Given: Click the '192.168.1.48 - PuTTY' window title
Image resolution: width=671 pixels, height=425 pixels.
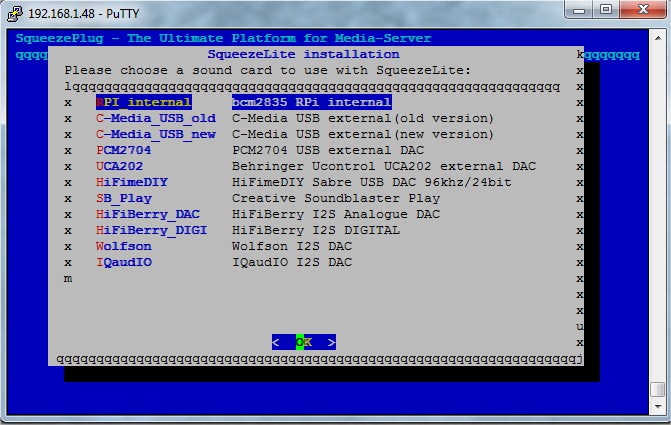Looking at the screenshot, I should pyautogui.click(x=84, y=14).
